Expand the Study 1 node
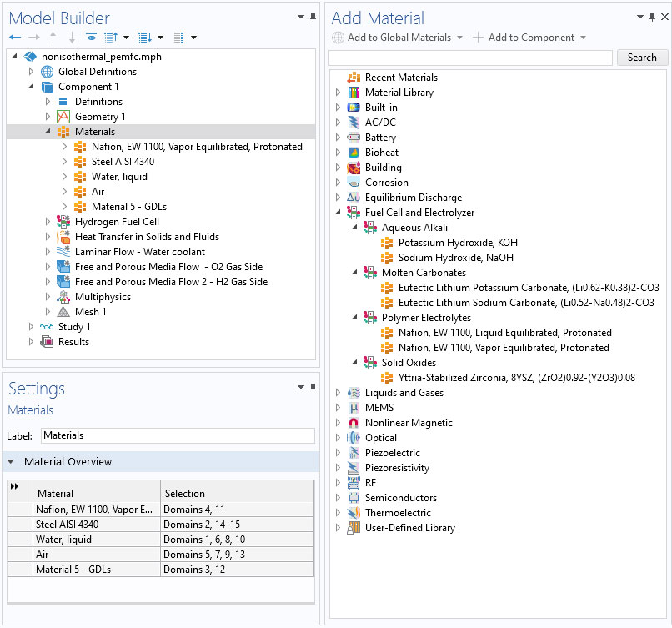672x628 pixels. (x=31, y=326)
